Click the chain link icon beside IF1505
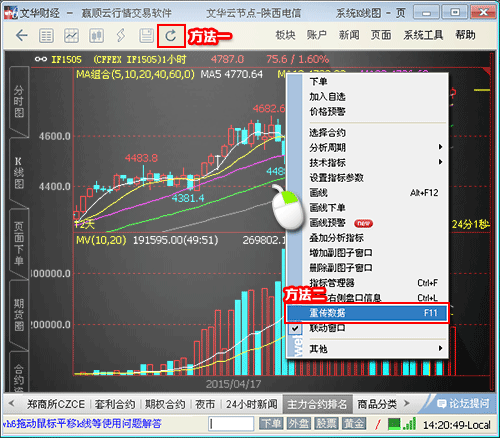This screenshot has height=438, width=500. pos(41,59)
